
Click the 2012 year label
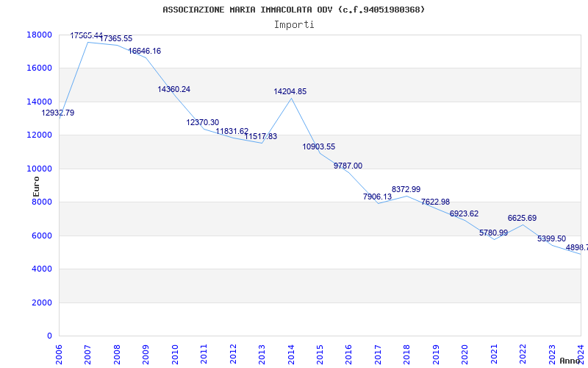(x=232, y=354)
